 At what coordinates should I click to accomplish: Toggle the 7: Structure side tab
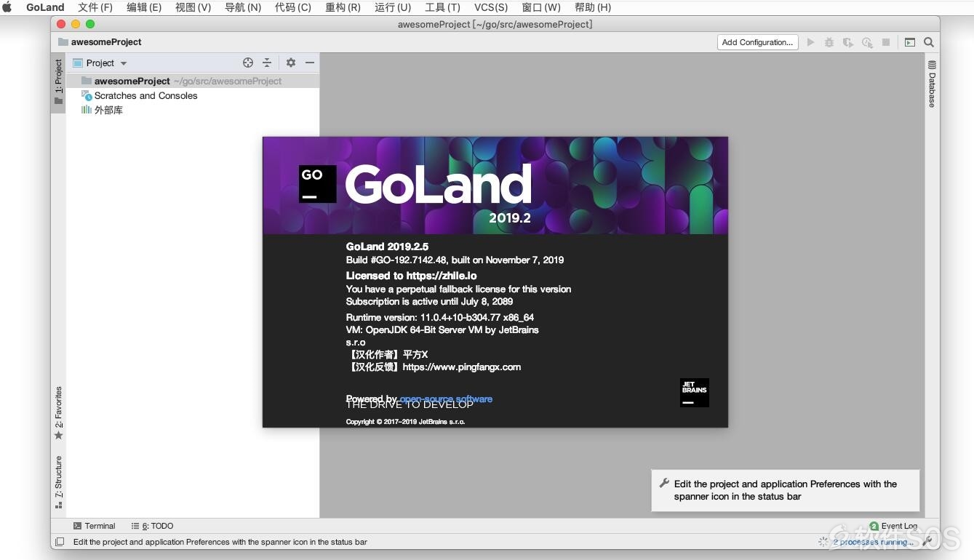58,481
